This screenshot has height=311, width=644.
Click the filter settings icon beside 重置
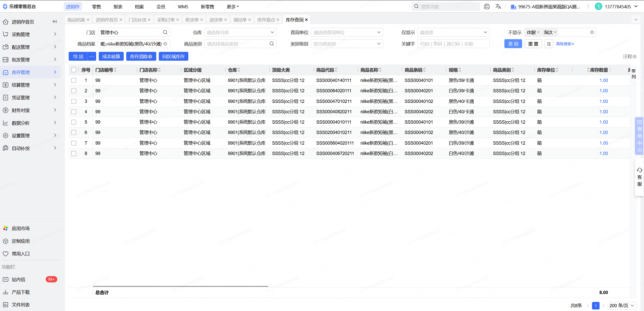pos(549,44)
